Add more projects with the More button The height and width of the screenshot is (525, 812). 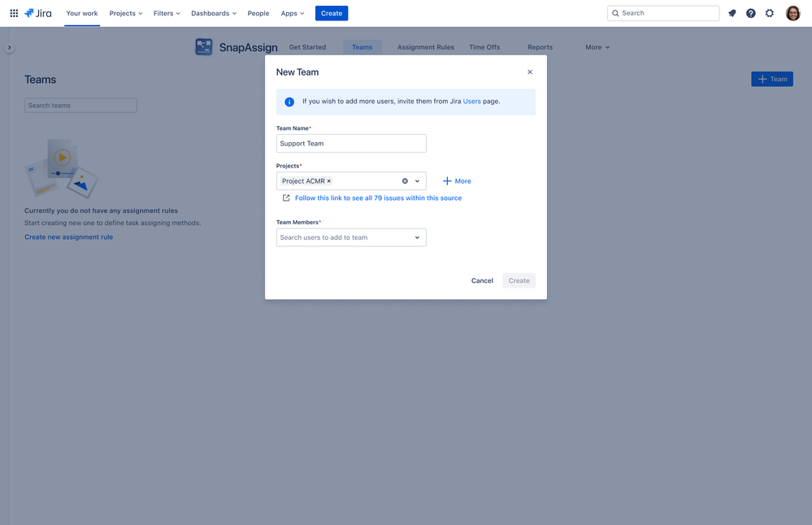[x=457, y=181]
